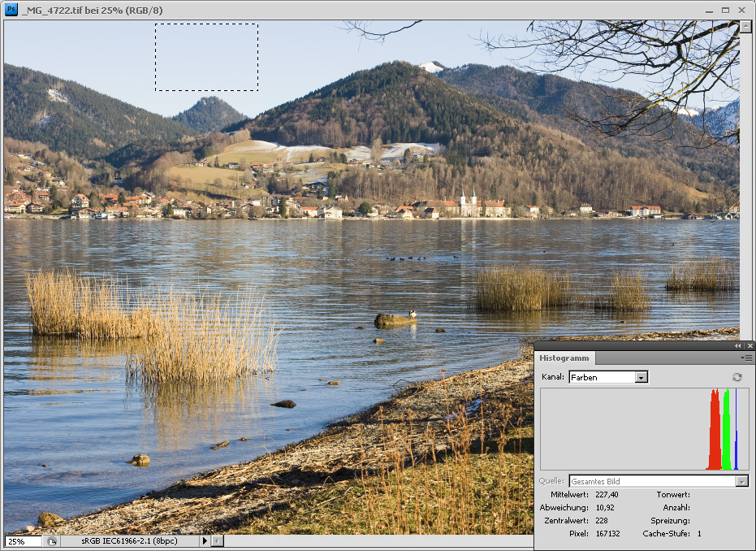Maximize the document window
Screen dimensions: 756x551
click(x=724, y=9)
